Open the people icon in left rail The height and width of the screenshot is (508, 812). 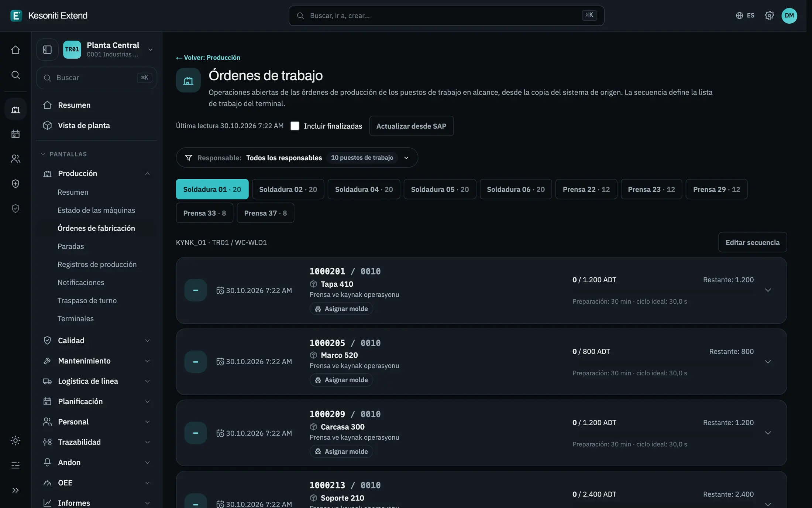tap(15, 159)
